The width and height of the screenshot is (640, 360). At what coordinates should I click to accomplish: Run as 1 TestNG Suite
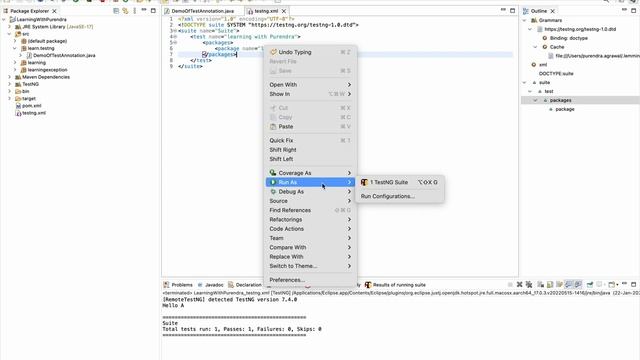[x=400, y=182]
